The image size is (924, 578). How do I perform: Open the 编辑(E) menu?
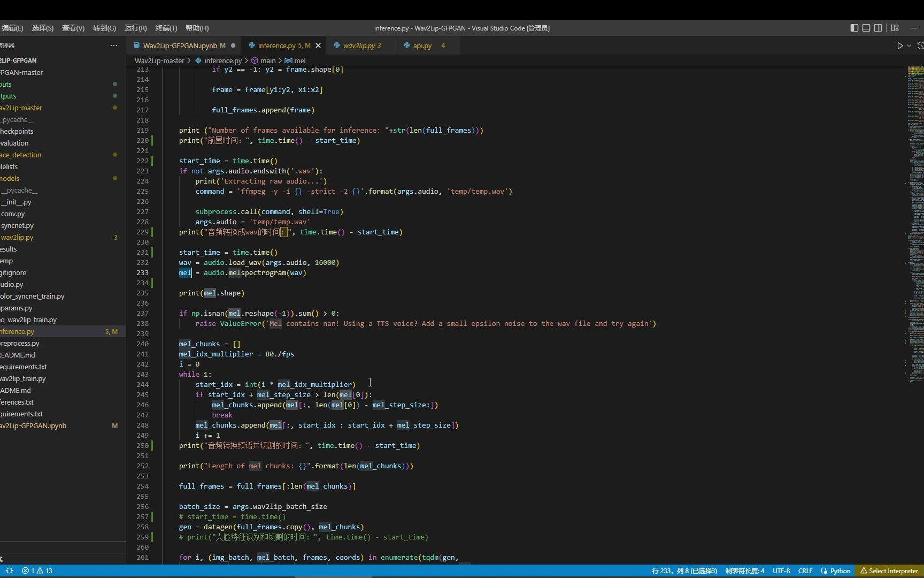coord(12,28)
